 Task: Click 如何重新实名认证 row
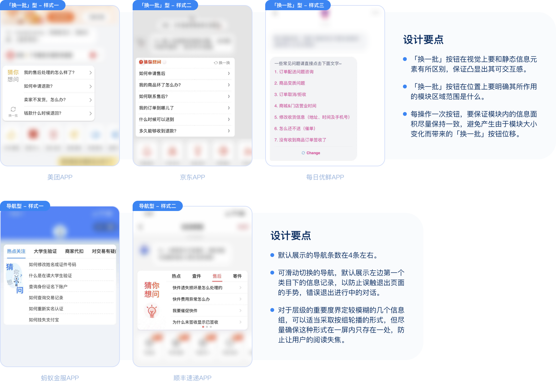coord(71,309)
